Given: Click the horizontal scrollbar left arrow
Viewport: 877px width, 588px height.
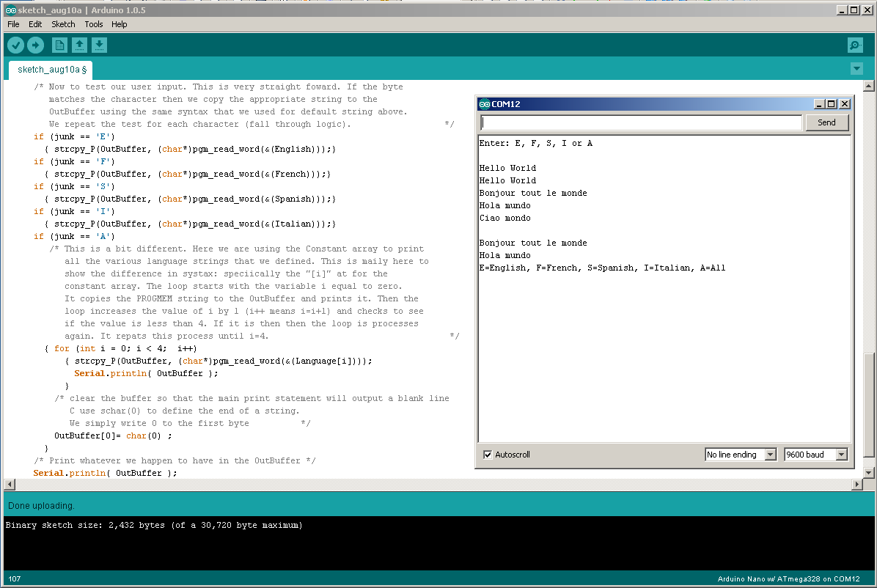Looking at the screenshot, I should pos(10,485).
